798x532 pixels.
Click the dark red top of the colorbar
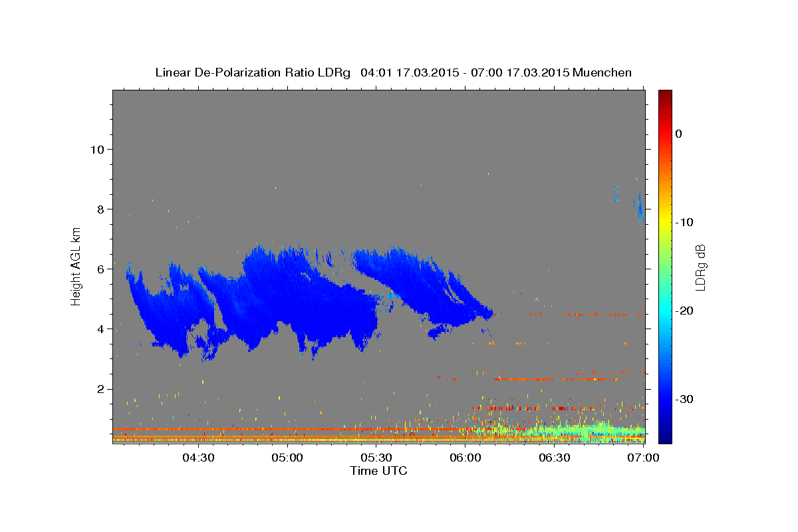664,96
